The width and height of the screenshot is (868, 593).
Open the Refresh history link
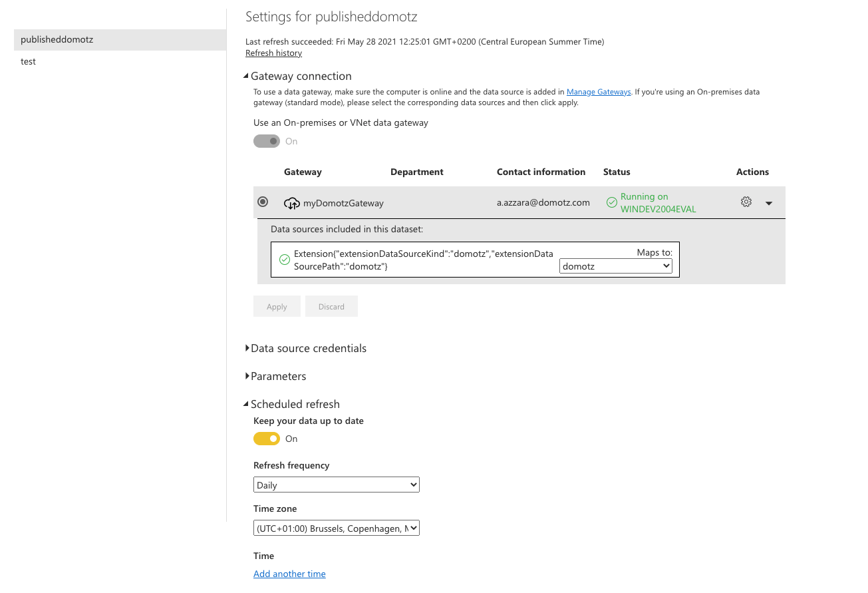click(273, 53)
